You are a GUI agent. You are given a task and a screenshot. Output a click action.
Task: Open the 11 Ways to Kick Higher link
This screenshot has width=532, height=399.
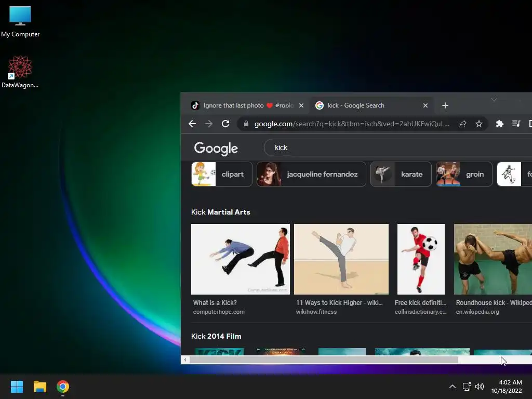(339, 303)
